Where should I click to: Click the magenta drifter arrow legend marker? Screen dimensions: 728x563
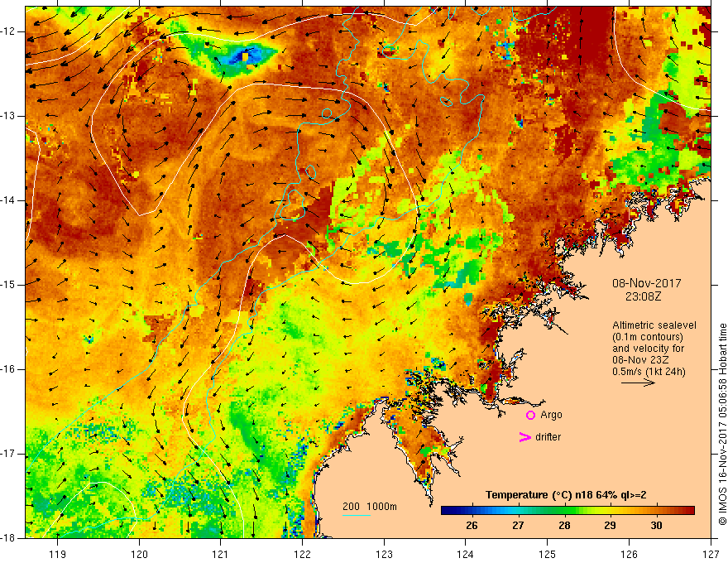click(524, 437)
